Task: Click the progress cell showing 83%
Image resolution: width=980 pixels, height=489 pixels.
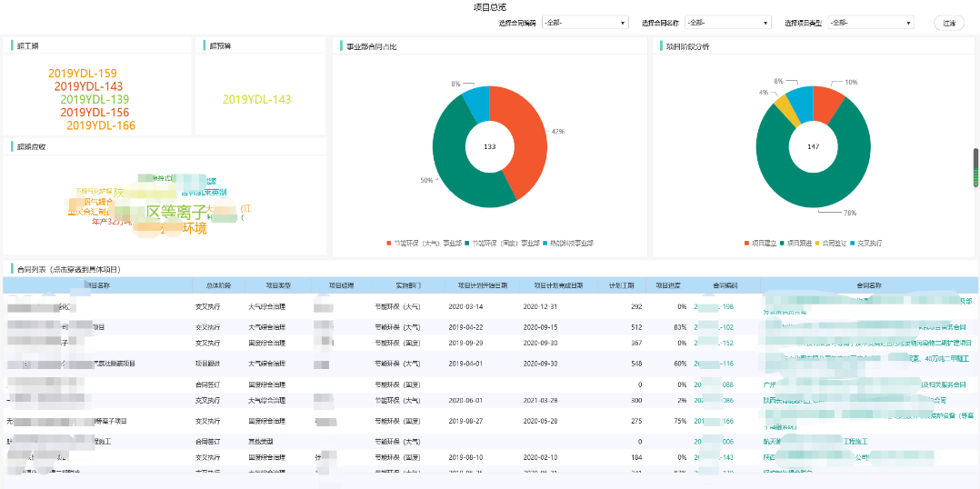Action: (x=680, y=327)
